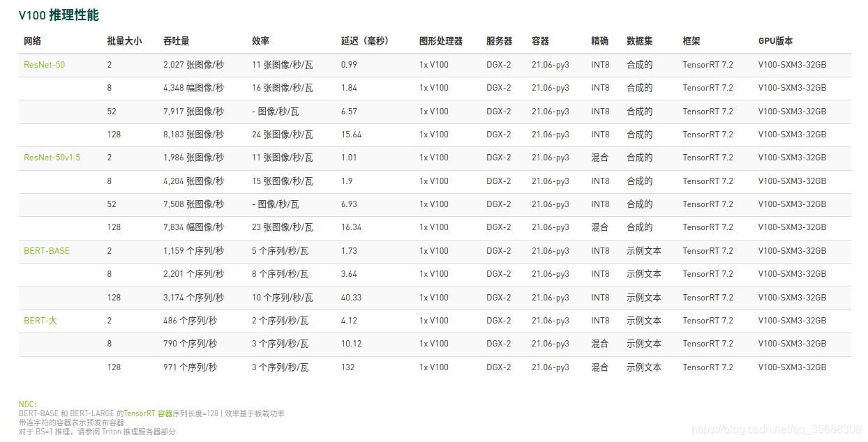
Task: Select throughput cell 7,508 张图像/秒
Action: coord(193,204)
